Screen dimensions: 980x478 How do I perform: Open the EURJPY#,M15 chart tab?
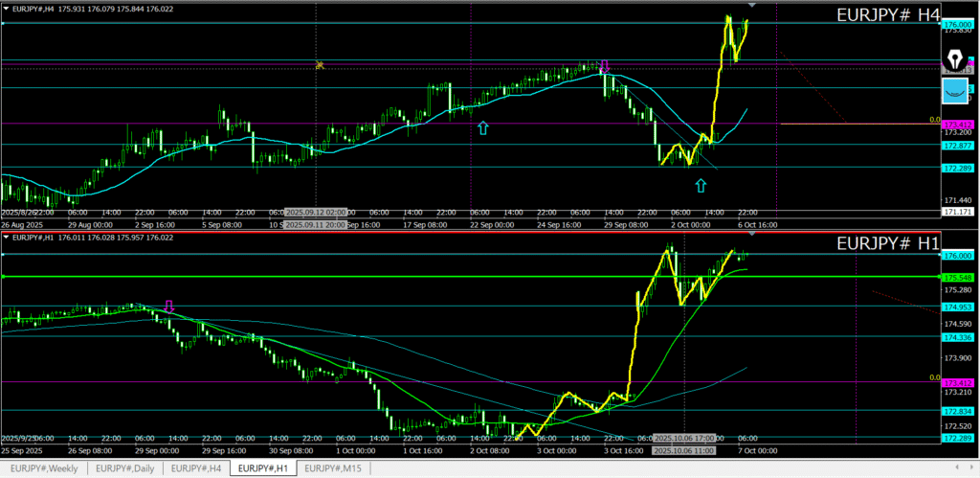point(335,468)
